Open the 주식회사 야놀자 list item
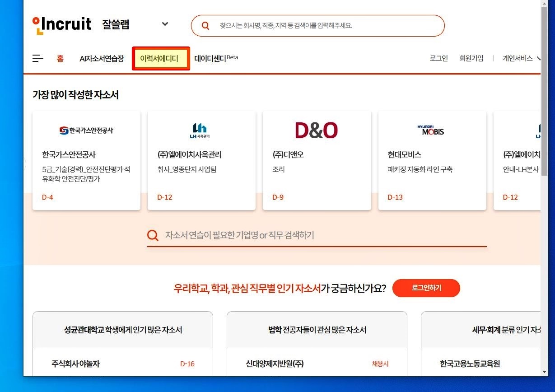This screenshot has width=555, height=392. [x=75, y=364]
